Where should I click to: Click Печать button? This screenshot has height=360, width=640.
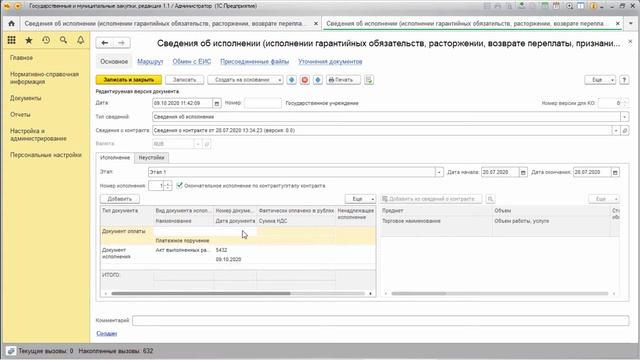click(x=343, y=80)
